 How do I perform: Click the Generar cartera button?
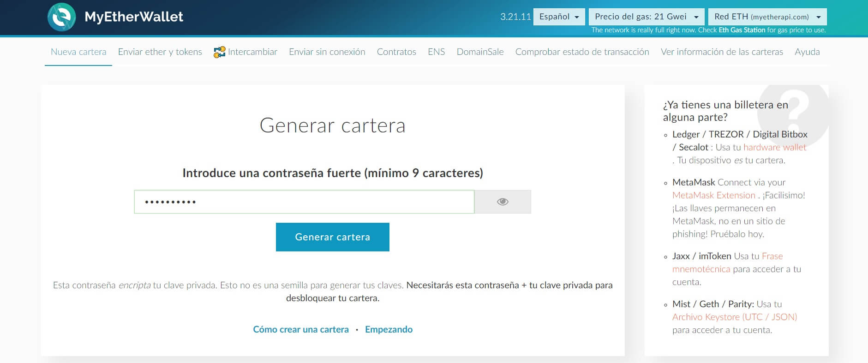[x=333, y=237]
